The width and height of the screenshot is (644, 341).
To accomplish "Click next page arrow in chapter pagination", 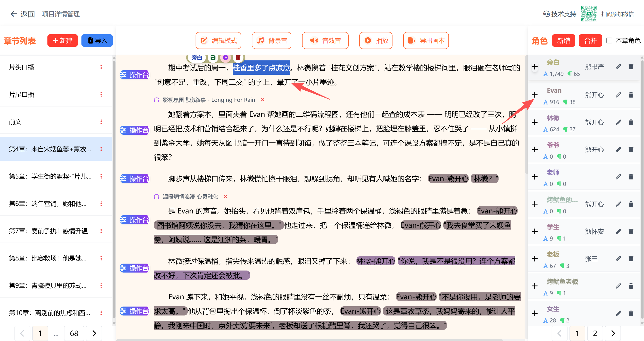I will [94, 333].
